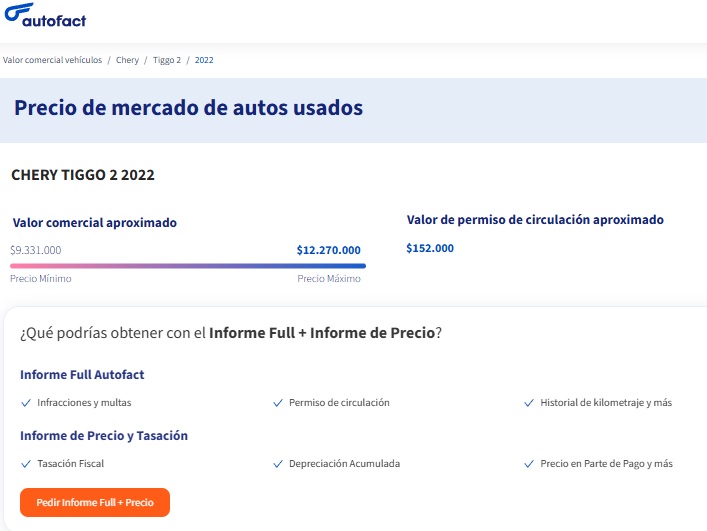Click Precio de mercado de autos usados heading
This screenshot has height=531, width=707.
188,107
